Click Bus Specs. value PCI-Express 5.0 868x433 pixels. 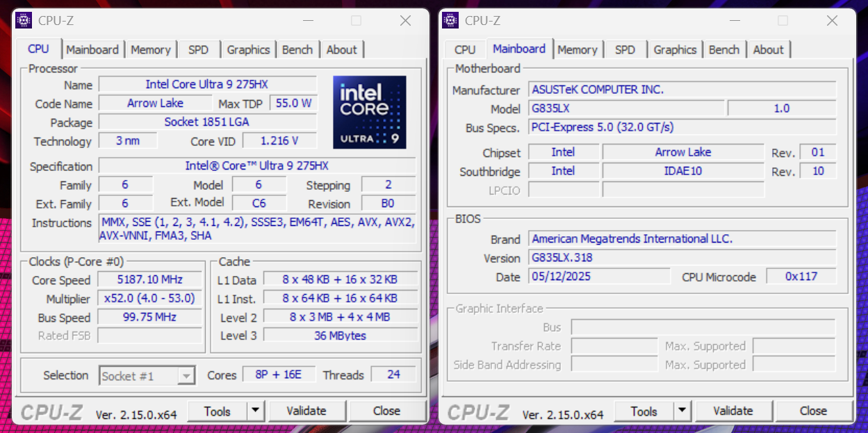682,126
